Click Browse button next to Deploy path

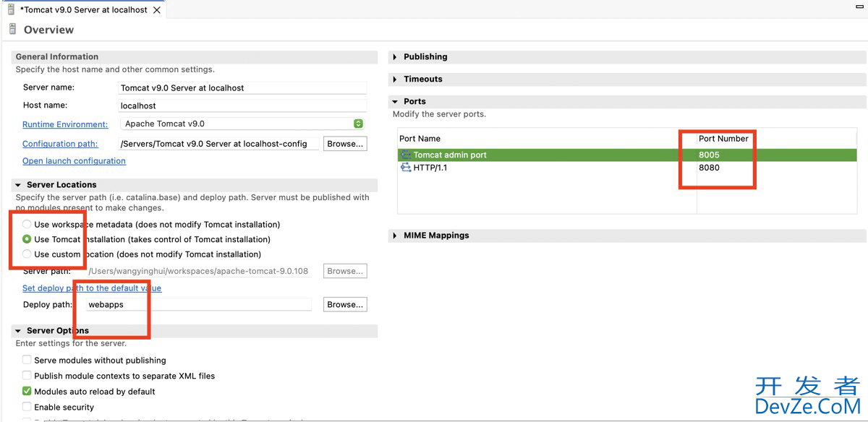(x=345, y=305)
